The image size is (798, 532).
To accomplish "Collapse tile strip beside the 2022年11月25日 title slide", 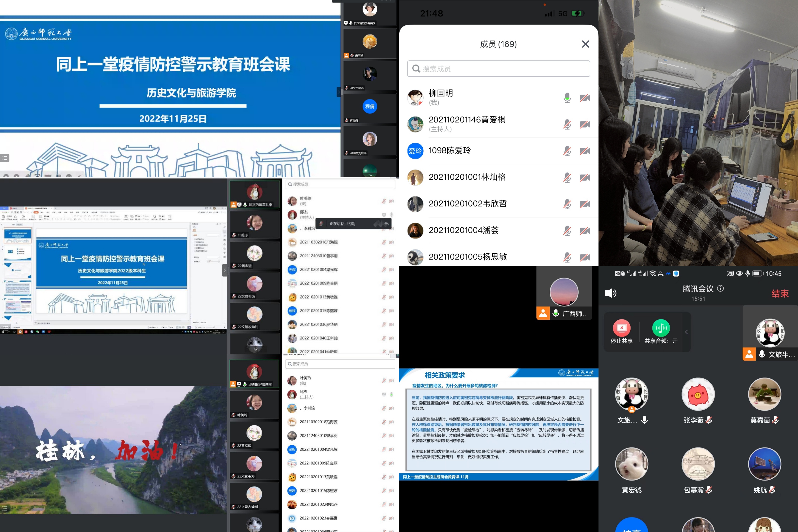I will point(338,92).
